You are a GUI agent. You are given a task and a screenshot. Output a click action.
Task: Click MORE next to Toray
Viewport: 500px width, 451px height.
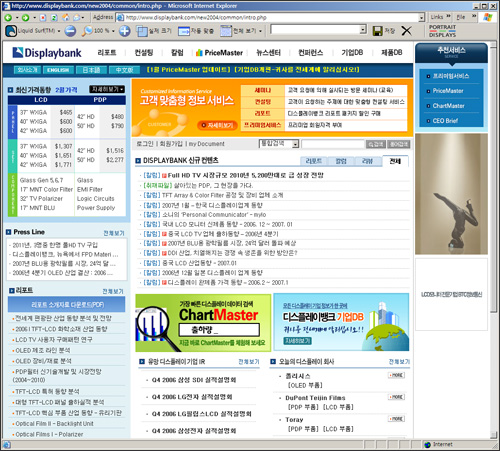click(x=396, y=419)
